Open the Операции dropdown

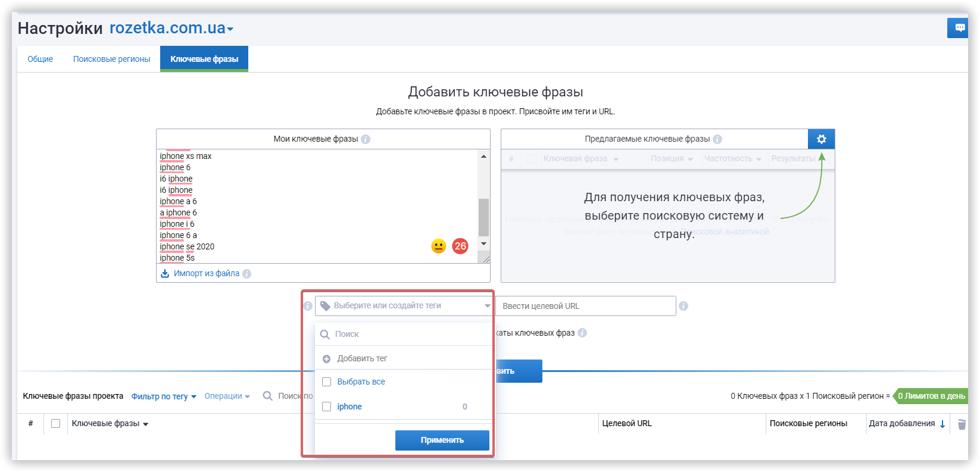pos(227,396)
